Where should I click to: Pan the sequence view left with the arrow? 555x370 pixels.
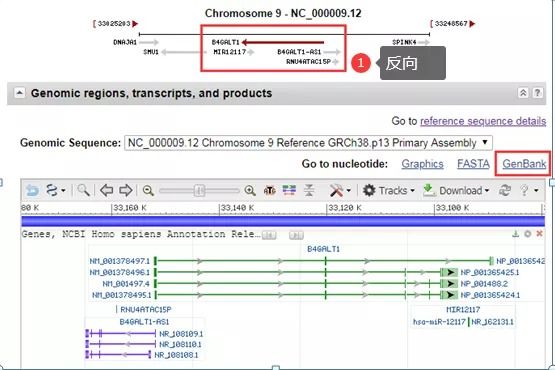[106, 190]
